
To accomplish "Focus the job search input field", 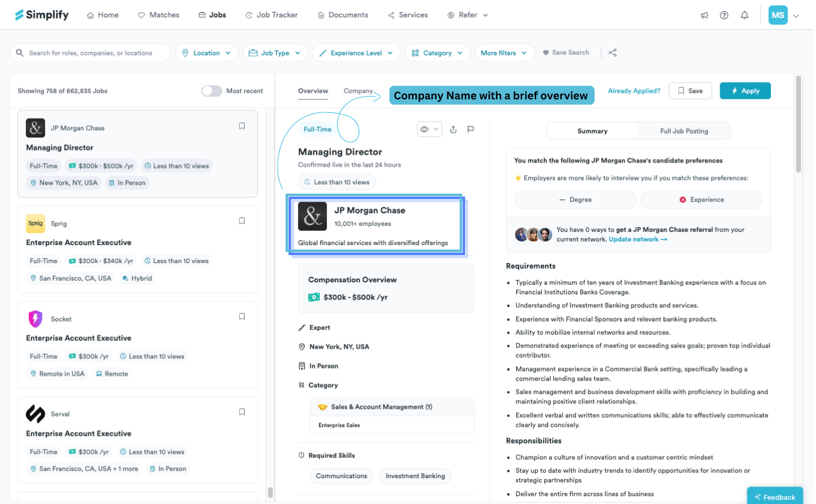I will coord(90,53).
